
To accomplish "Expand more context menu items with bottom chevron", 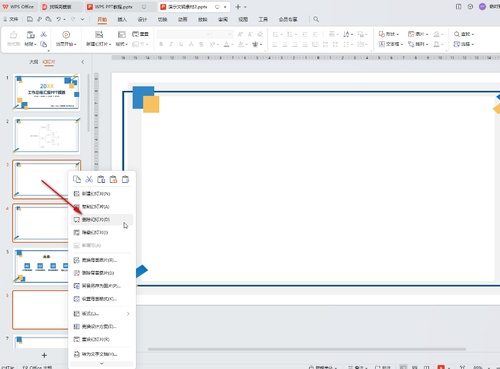I will tap(102, 363).
